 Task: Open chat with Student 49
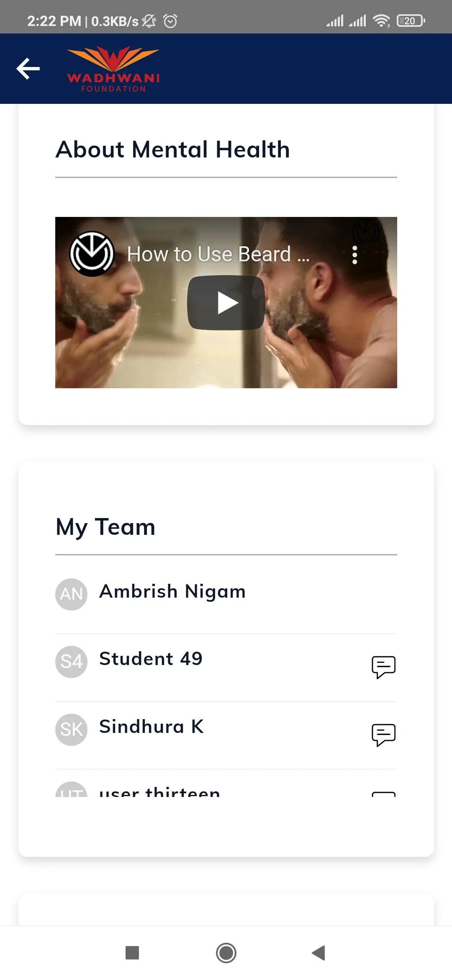click(383, 667)
